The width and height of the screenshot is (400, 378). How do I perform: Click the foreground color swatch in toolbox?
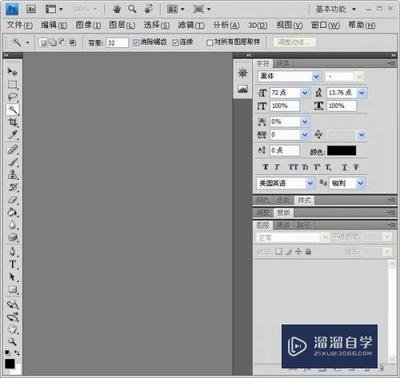click(10, 363)
